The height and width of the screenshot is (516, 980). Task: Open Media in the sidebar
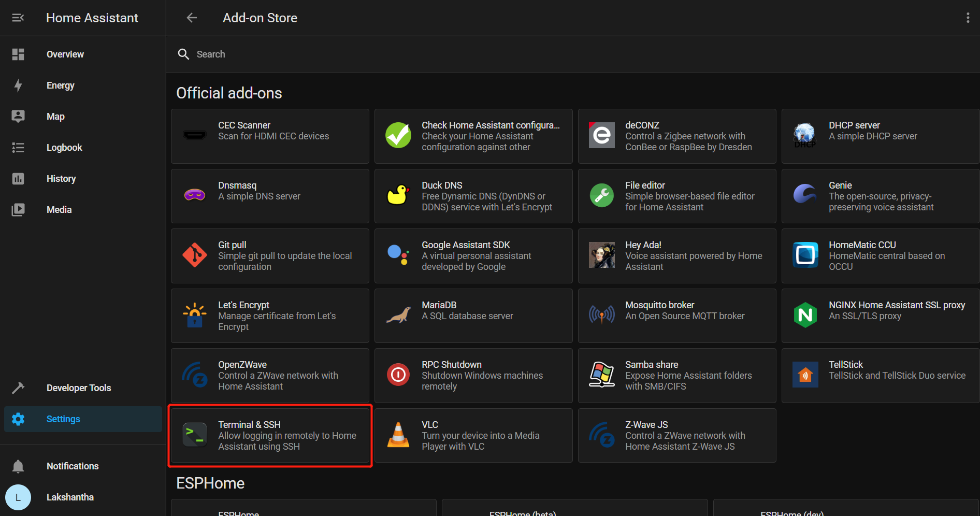[x=83, y=210]
